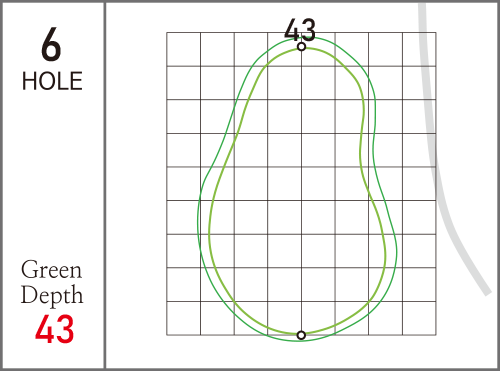Click the word Depth in left panel

point(52,295)
